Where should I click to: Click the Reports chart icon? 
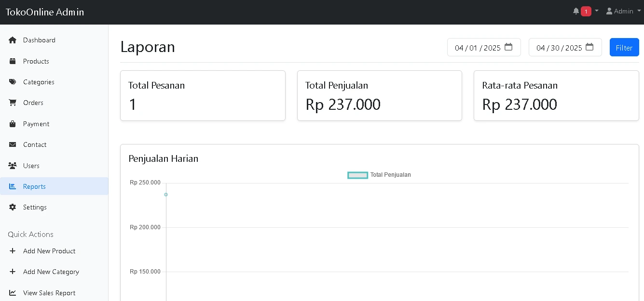pos(13,186)
